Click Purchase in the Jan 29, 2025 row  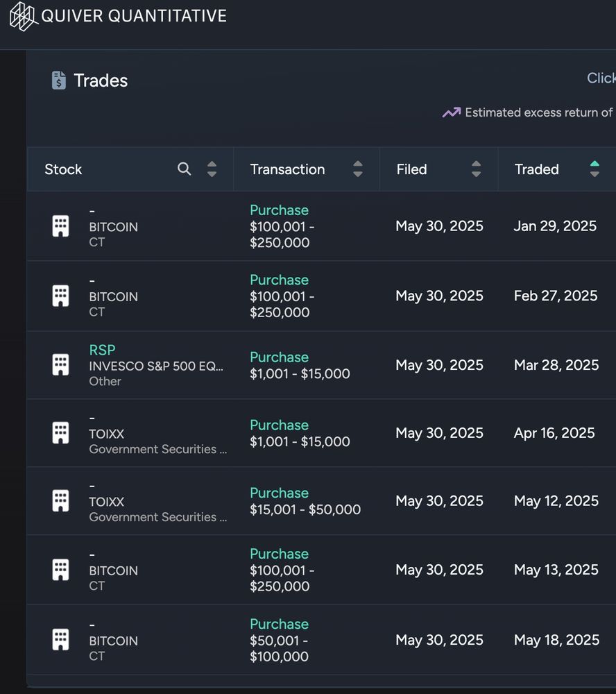pos(280,210)
